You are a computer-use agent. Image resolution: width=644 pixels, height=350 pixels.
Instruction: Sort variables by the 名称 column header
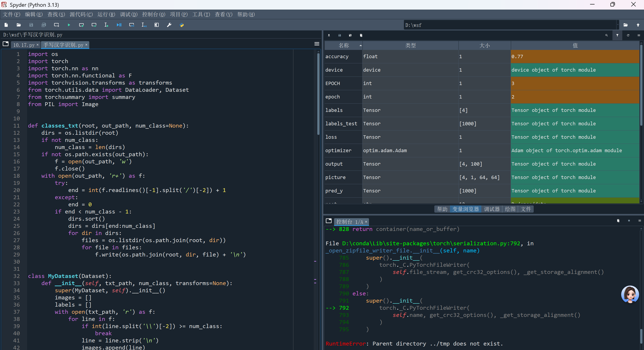point(343,45)
